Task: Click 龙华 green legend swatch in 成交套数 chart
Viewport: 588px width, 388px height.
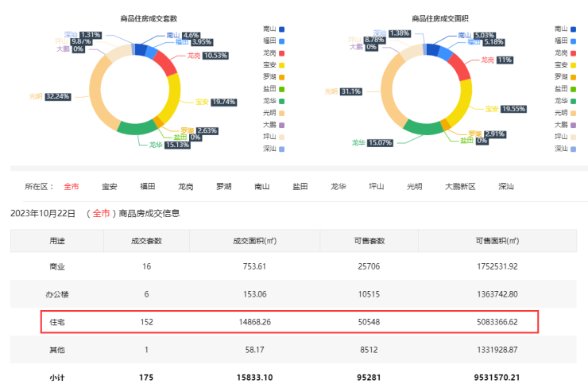Action: pos(281,101)
